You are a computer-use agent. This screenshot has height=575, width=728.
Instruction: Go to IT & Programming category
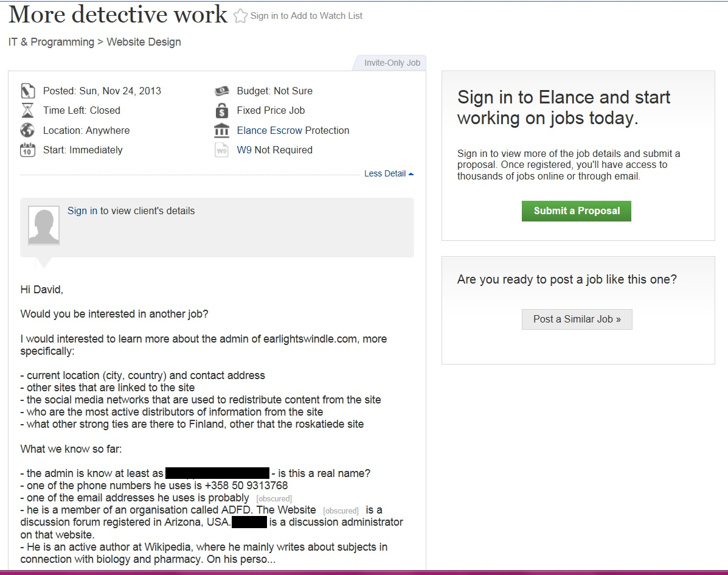click(51, 42)
